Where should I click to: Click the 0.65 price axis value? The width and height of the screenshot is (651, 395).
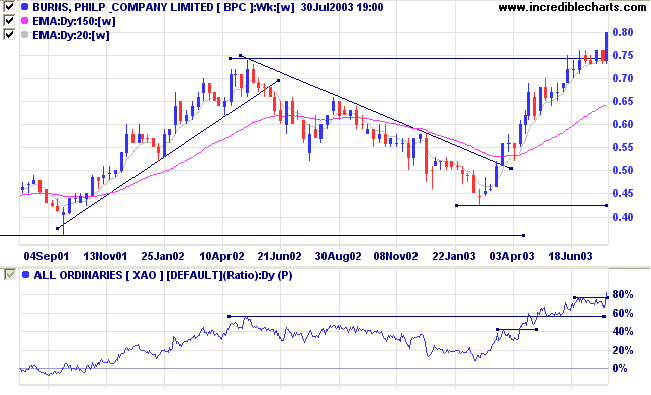[x=623, y=101]
